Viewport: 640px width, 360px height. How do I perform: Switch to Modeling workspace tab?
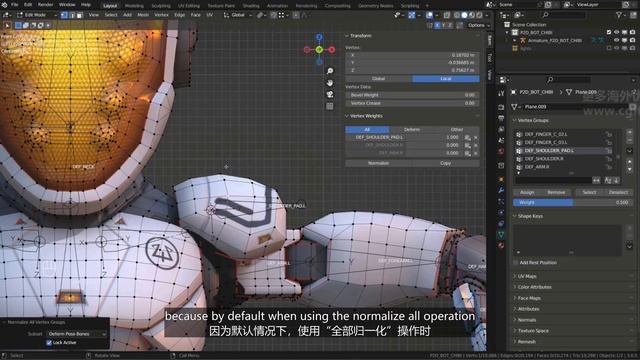pos(134,6)
